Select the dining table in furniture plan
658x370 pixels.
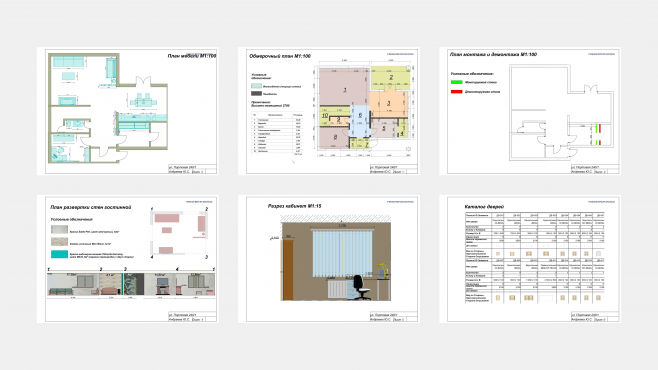pos(143,101)
